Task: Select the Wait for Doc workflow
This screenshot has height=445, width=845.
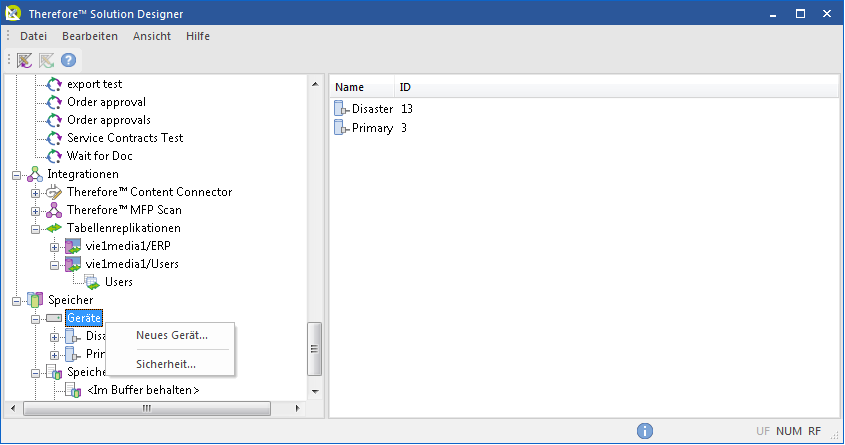Action: 100,156
